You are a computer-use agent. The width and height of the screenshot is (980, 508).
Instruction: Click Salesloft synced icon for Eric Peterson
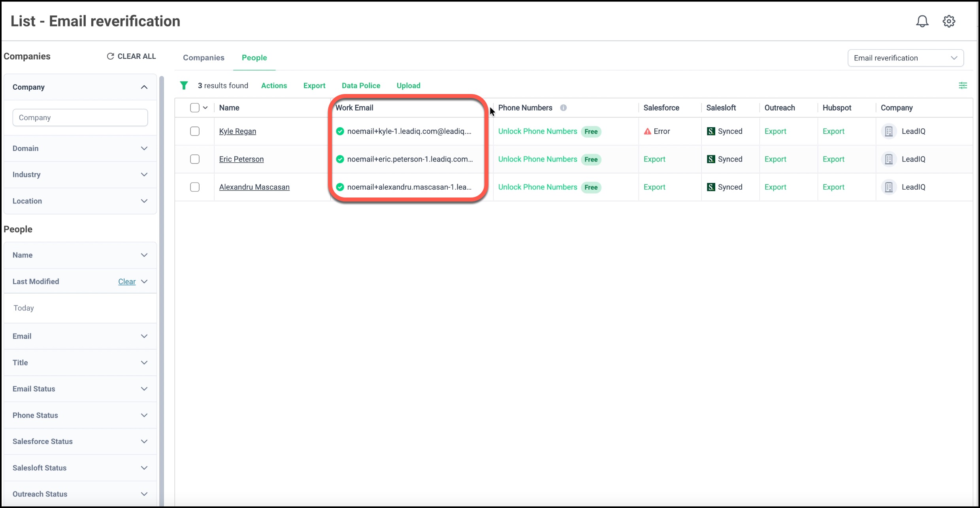click(710, 159)
